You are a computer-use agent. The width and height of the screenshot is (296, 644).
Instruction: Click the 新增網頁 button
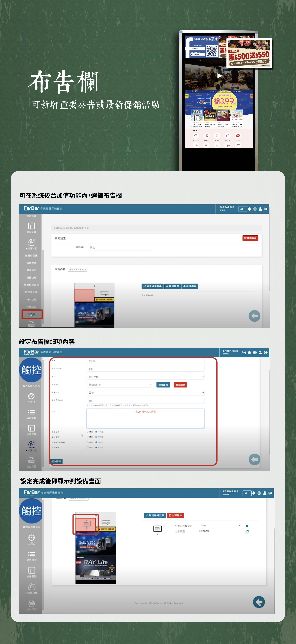click(189, 286)
